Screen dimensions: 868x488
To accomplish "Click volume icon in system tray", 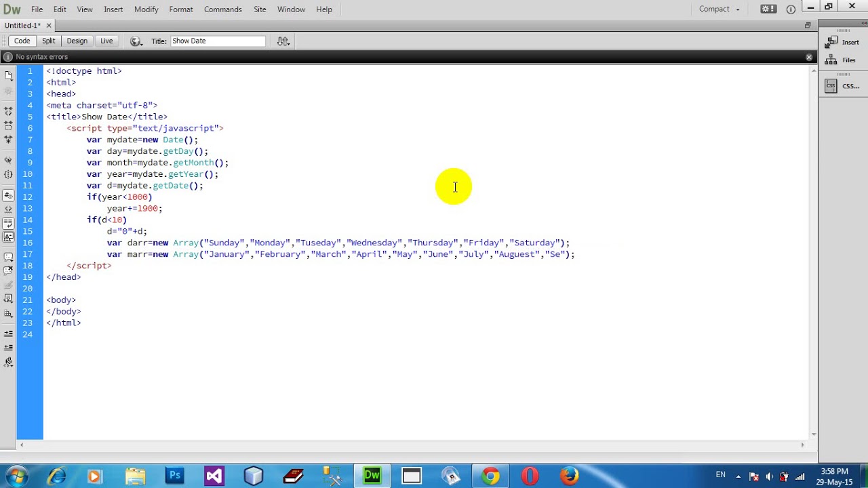I will pyautogui.click(x=770, y=476).
